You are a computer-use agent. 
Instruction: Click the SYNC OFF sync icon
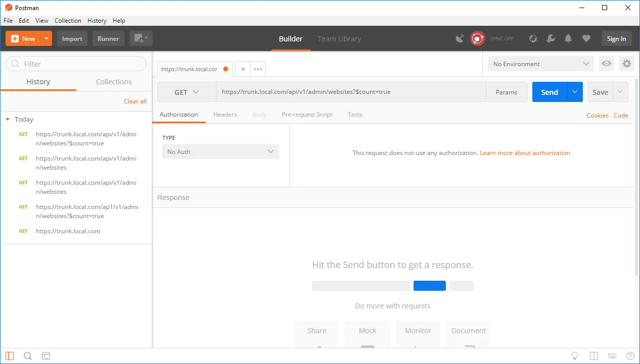[x=478, y=38]
